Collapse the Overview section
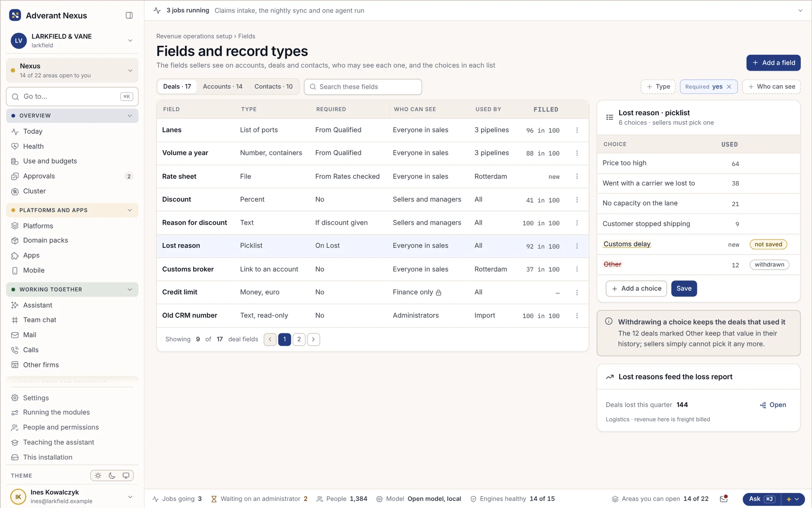 (x=72, y=116)
